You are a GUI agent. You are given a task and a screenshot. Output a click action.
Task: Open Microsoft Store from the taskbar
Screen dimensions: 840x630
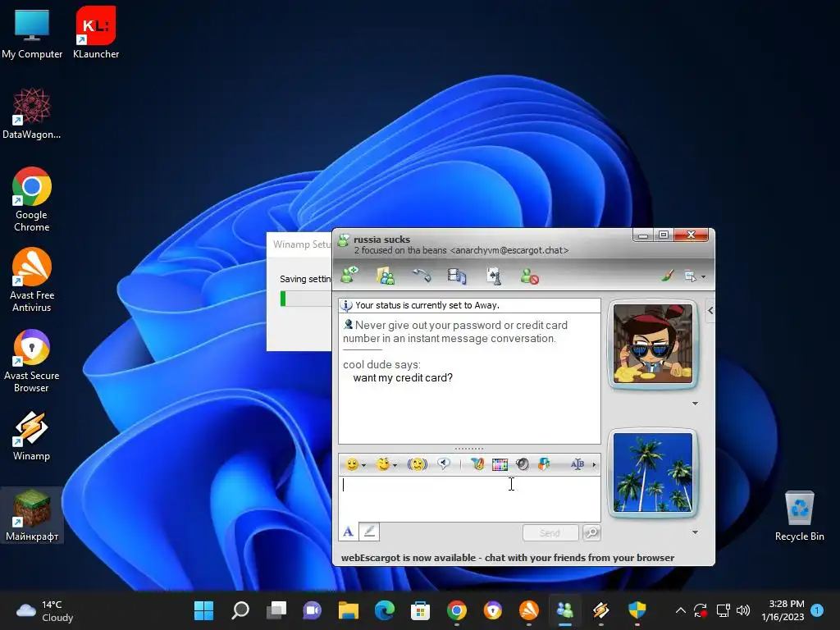point(420,609)
